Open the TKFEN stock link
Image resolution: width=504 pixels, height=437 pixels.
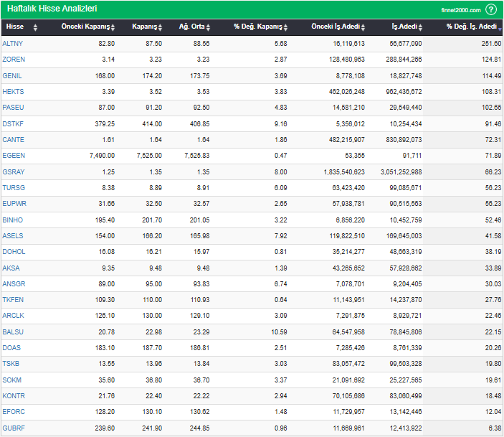pyautogui.click(x=13, y=300)
